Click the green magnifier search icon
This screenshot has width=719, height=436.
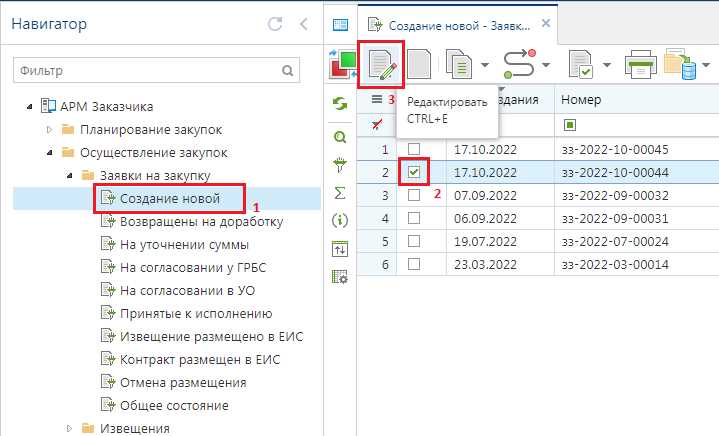(340, 137)
